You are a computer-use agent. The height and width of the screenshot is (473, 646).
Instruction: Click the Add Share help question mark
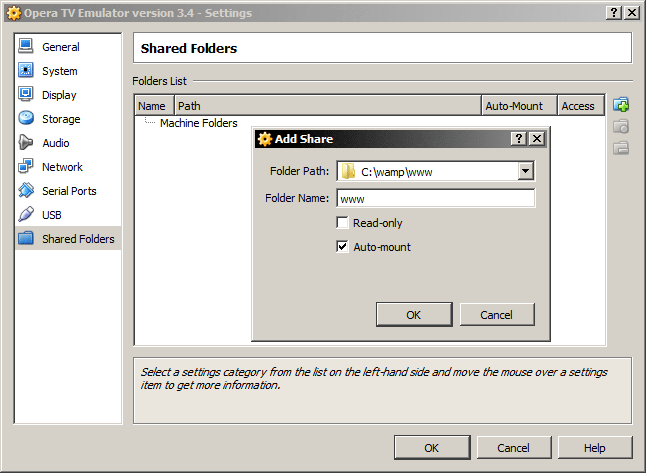pos(519,138)
